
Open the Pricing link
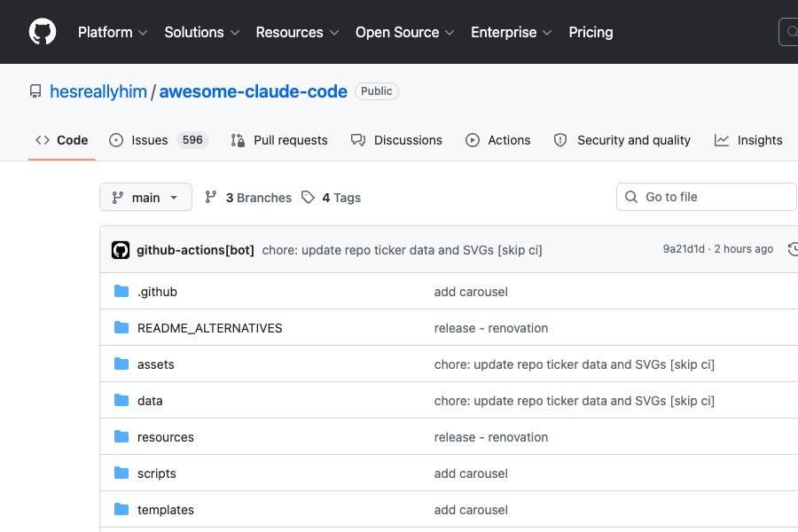tap(591, 32)
